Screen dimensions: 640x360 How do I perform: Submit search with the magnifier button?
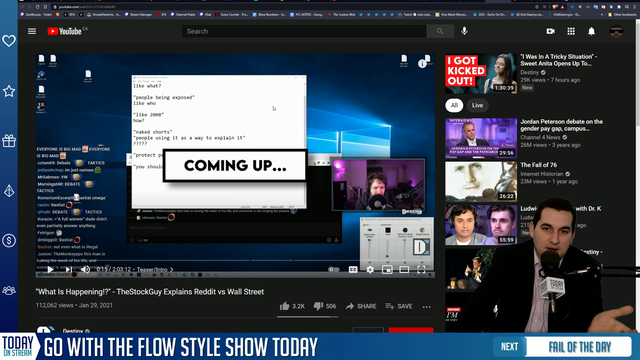[440, 31]
